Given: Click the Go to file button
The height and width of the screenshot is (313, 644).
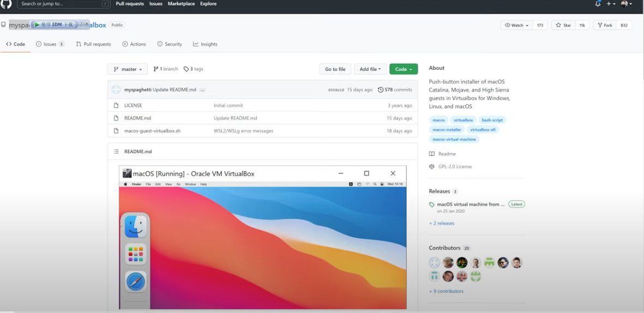Looking at the screenshot, I should (x=335, y=69).
